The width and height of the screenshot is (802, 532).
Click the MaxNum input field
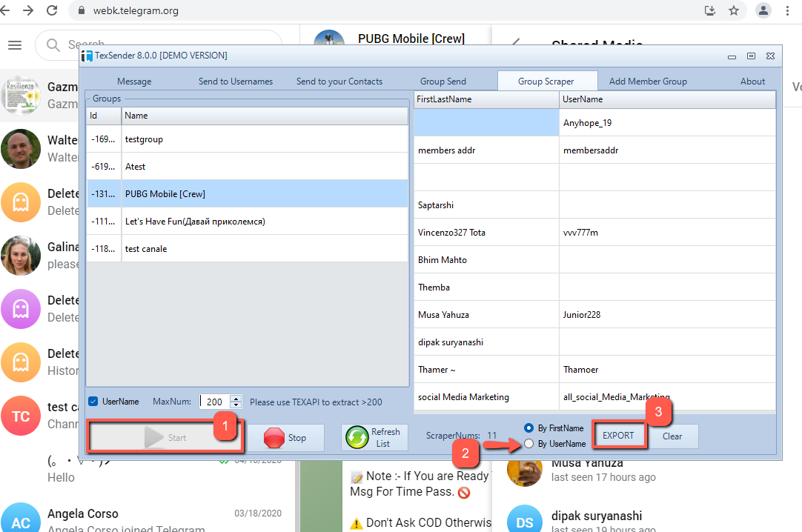[x=215, y=402]
